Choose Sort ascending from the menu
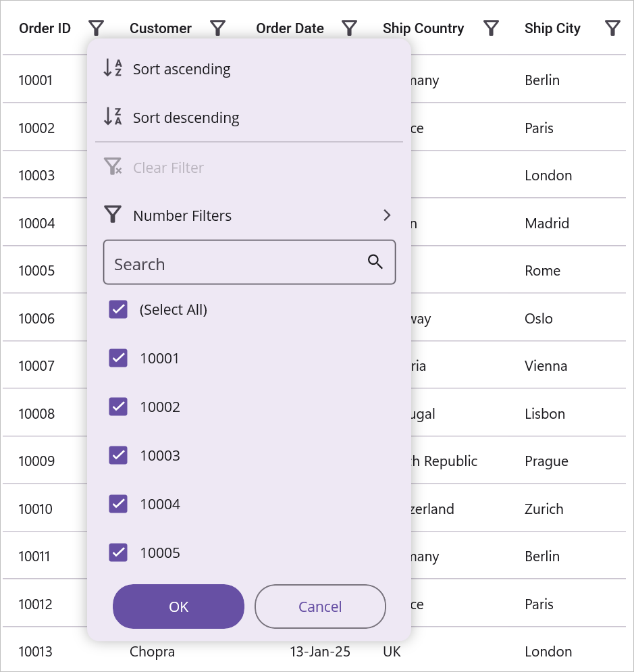Screen dimensions: 634x672 249,69
